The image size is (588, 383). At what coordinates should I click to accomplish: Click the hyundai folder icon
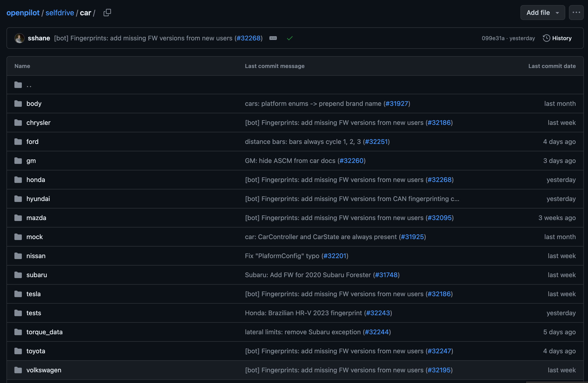[x=18, y=198]
